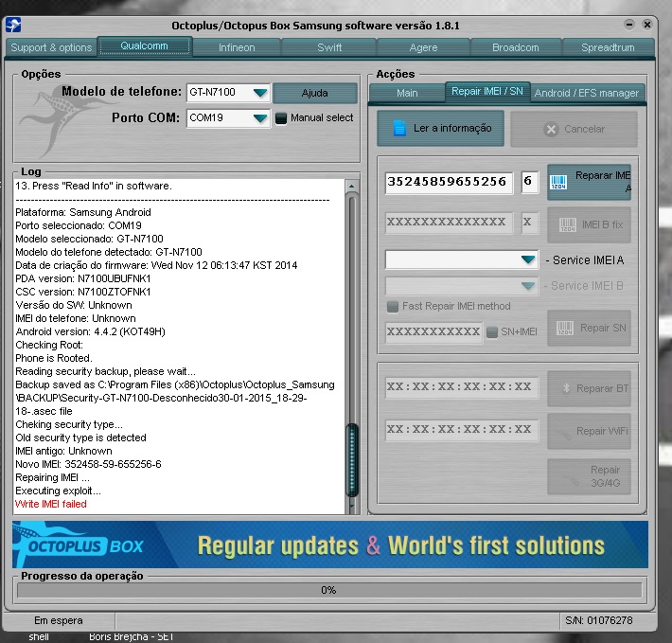Close the Octoplus window
Viewport: 672px width, 643px height.
[x=647, y=25]
